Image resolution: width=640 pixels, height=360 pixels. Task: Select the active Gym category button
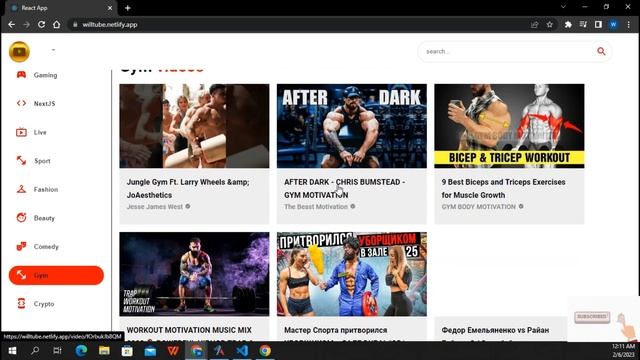point(56,275)
